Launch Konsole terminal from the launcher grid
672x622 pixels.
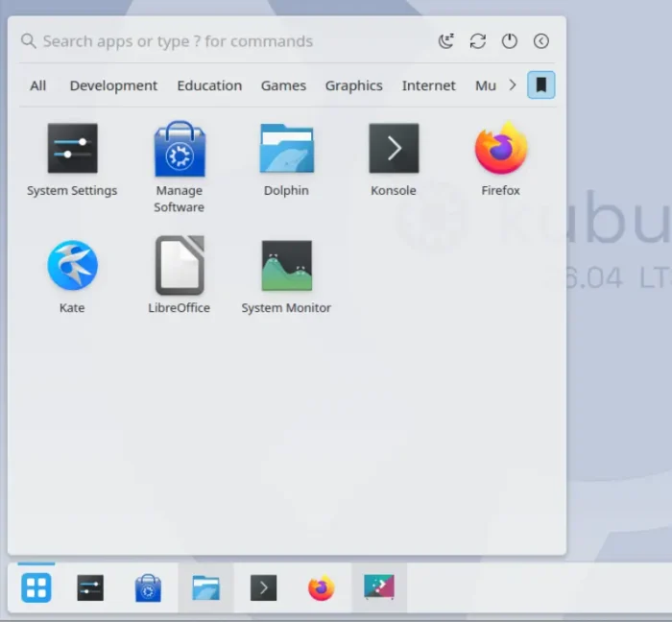tap(394, 159)
